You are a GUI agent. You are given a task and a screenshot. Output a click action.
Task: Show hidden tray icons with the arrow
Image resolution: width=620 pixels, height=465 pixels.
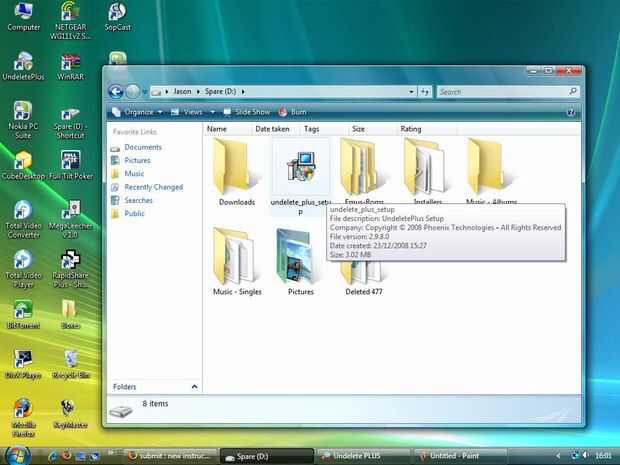click(x=558, y=456)
